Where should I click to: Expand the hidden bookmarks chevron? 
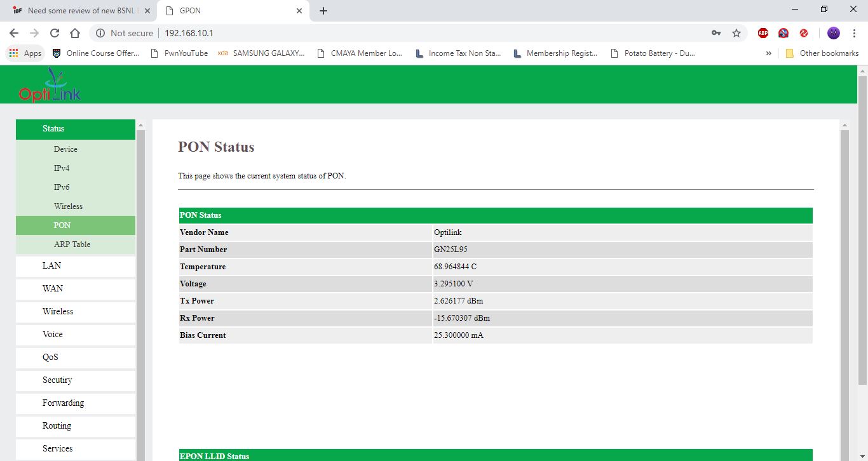769,53
